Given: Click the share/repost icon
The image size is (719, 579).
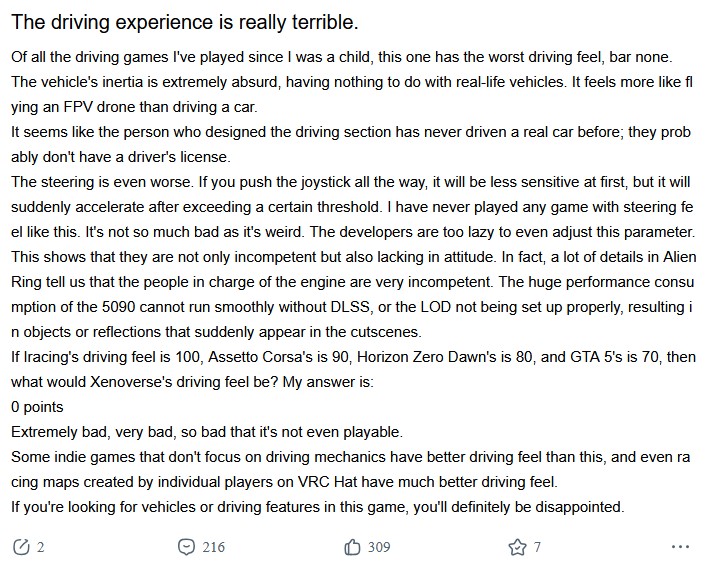Looking at the screenshot, I should pyautogui.click(x=20, y=547).
